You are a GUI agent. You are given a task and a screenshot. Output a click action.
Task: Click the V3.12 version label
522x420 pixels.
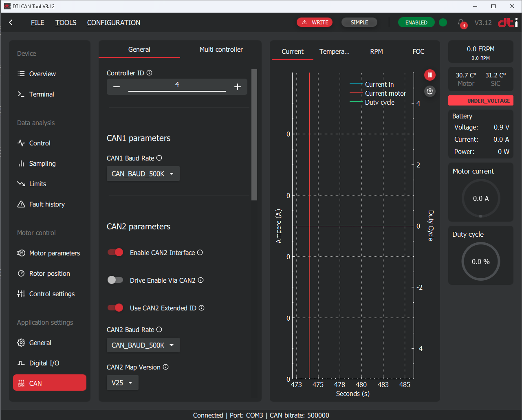click(483, 22)
